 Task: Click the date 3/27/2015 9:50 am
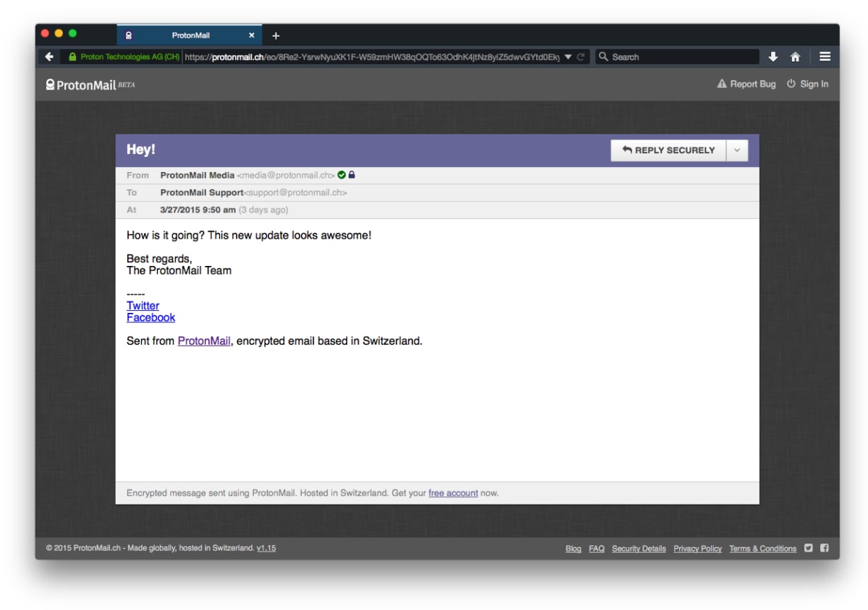click(x=197, y=210)
